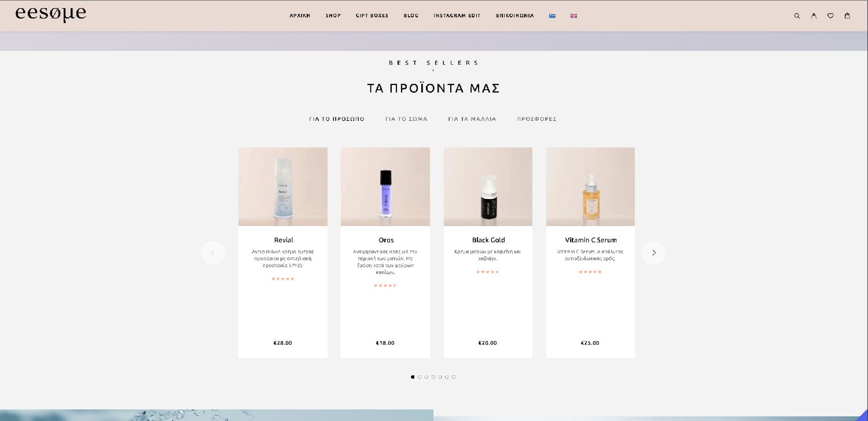Select the fourth carousel pagination dot
The width and height of the screenshot is (868, 421).
(433, 377)
